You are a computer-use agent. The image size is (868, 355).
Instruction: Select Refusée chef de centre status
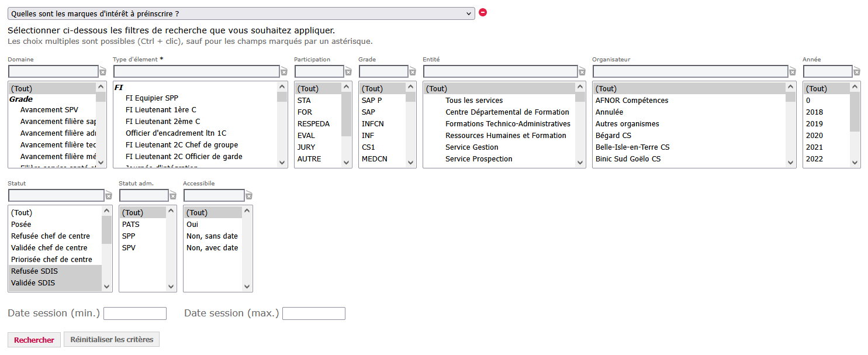click(x=56, y=236)
